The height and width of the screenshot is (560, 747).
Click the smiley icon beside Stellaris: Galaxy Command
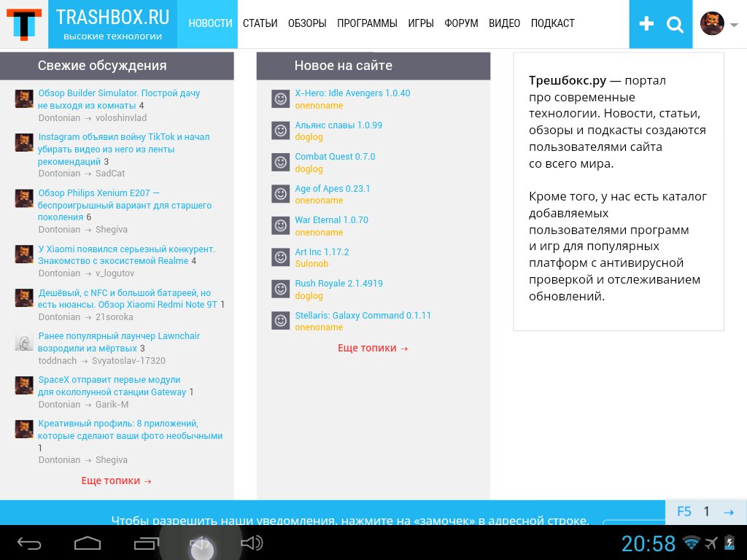click(x=281, y=321)
